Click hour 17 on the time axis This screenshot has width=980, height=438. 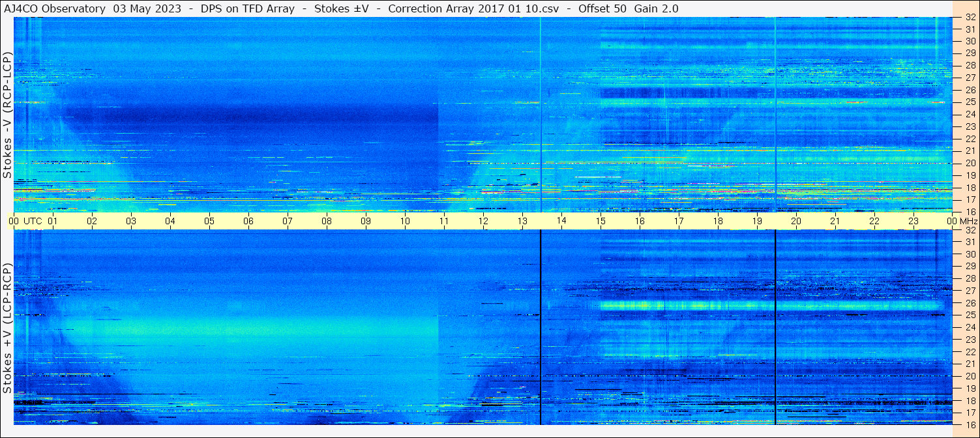679,221
